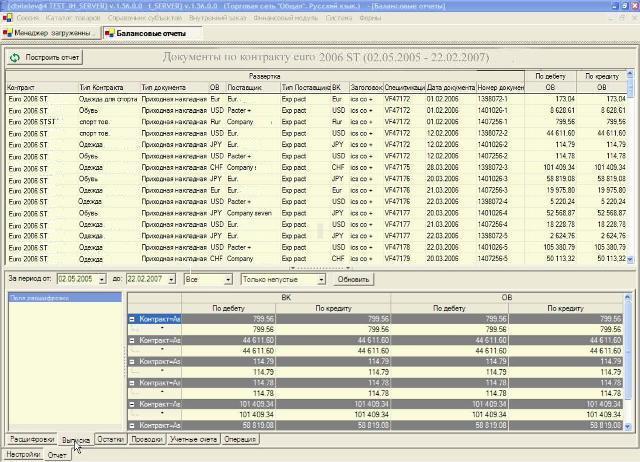The width and height of the screenshot is (640, 462).
Task: Click the По дебету header under ОВ in lower table
Action: [449, 309]
